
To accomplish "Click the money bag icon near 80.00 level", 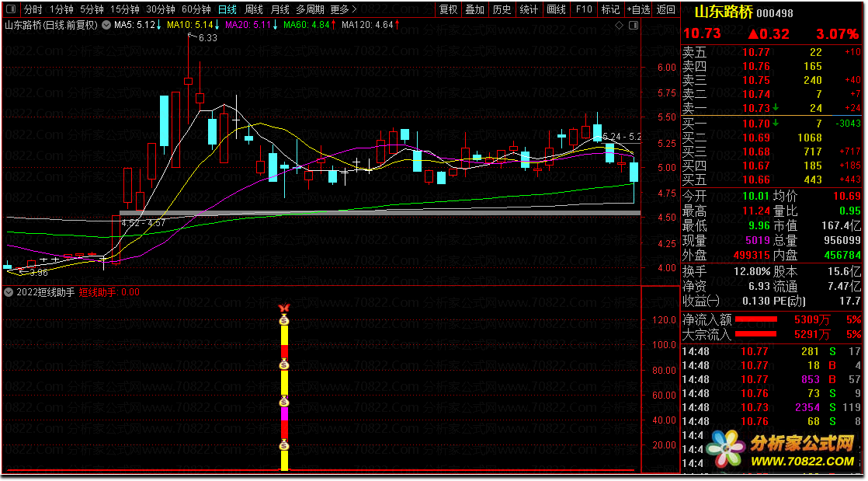I will [284, 364].
